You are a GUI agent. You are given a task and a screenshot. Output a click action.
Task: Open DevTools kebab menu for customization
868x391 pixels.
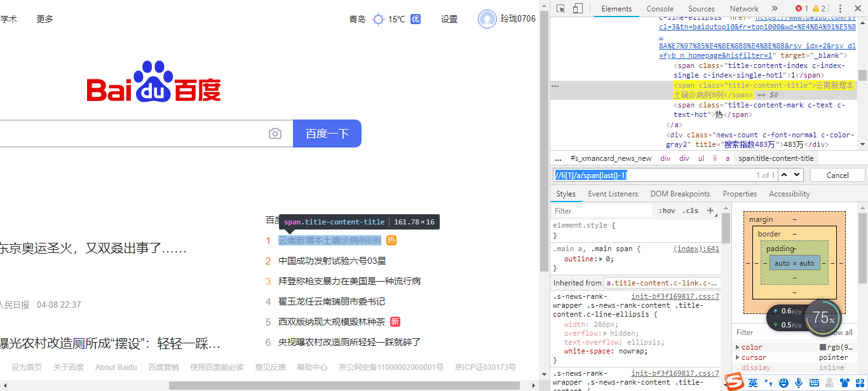coord(840,8)
